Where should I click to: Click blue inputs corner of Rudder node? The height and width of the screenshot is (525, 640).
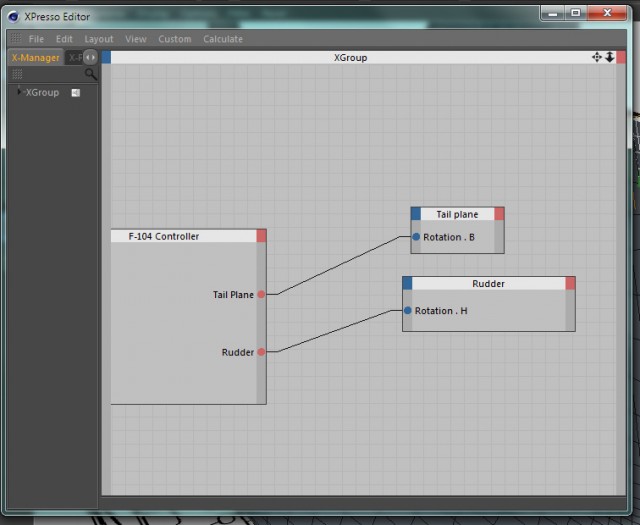(x=407, y=283)
